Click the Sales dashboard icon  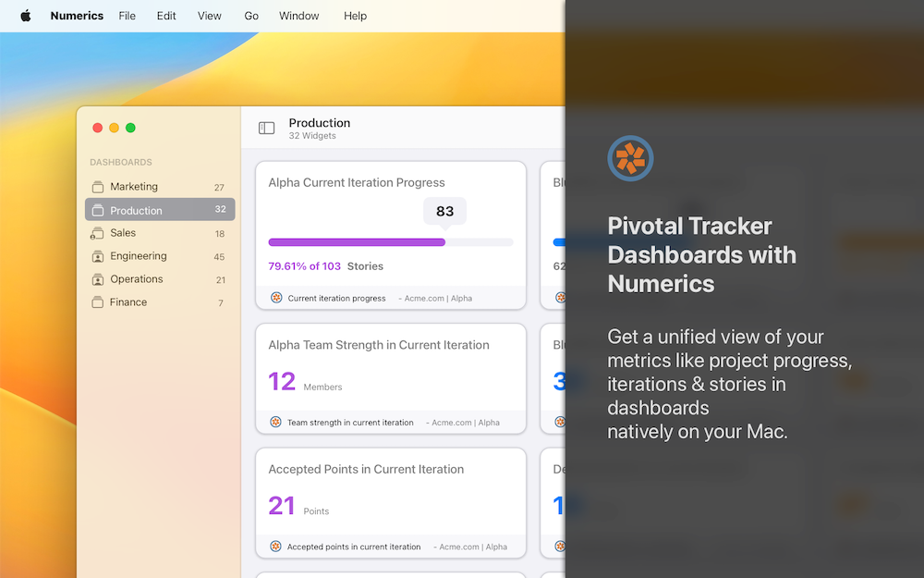(97, 234)
